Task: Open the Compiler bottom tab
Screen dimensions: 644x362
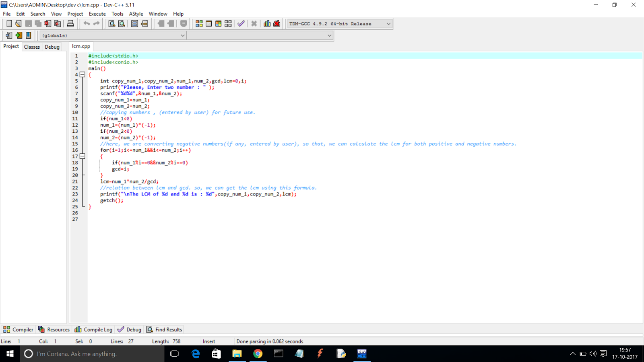Action: point(18,329)
